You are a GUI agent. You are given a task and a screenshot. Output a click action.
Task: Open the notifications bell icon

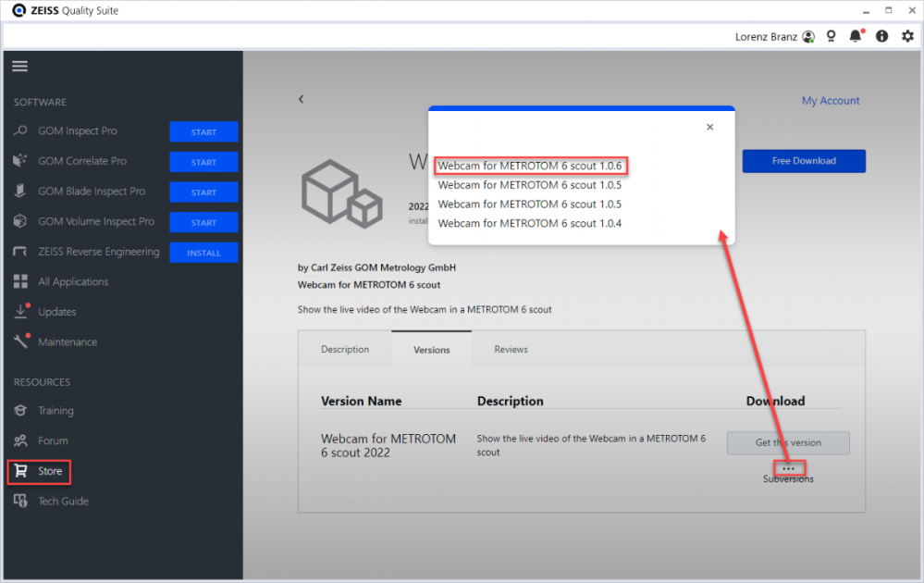click(x=856, y=36)
